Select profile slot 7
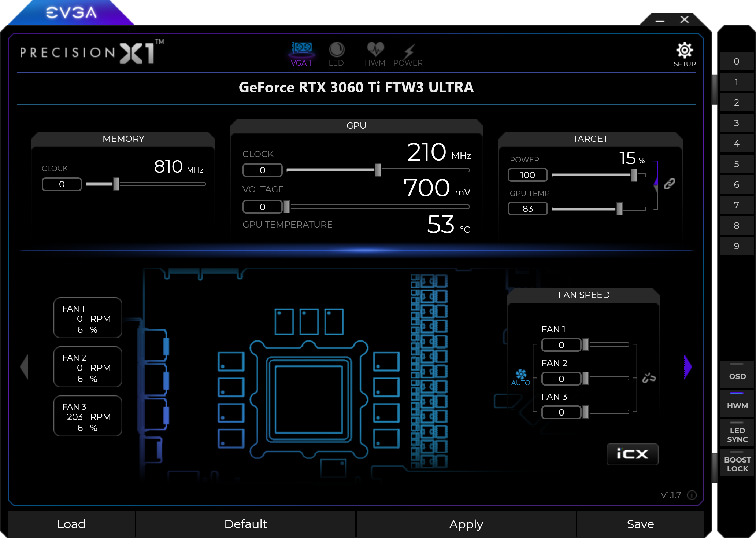756x538 pixels. point(736,205)
